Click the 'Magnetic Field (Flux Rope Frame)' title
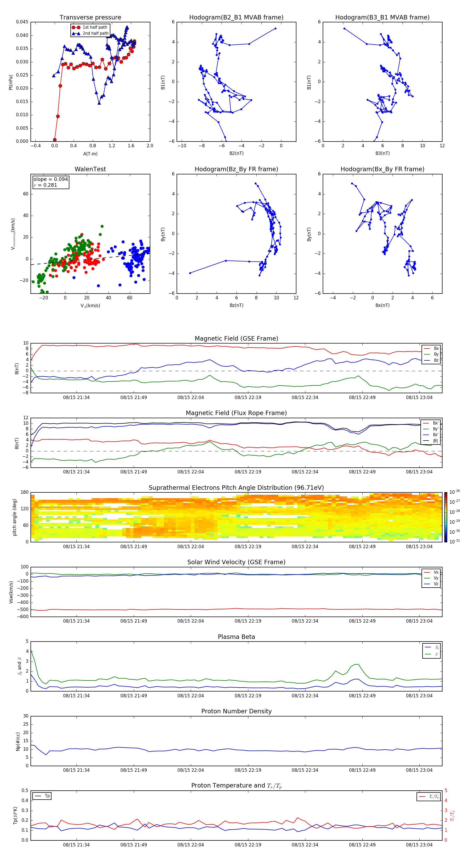Image resolution: width=473 pixels, height=868 pixels. coord(236,413)
